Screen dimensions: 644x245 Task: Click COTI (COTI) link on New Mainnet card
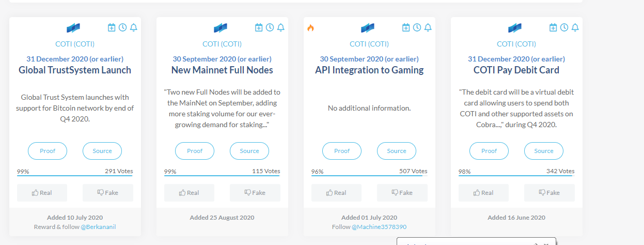point(222,44)
